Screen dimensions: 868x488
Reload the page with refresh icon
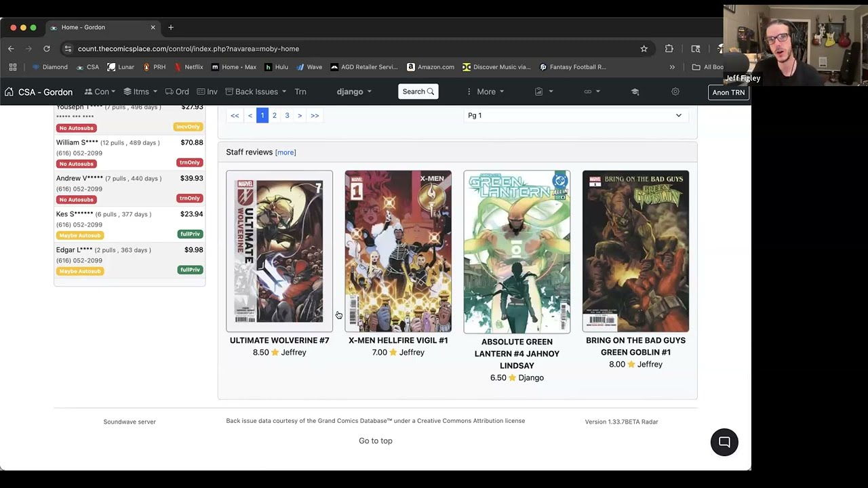(47, 49)
